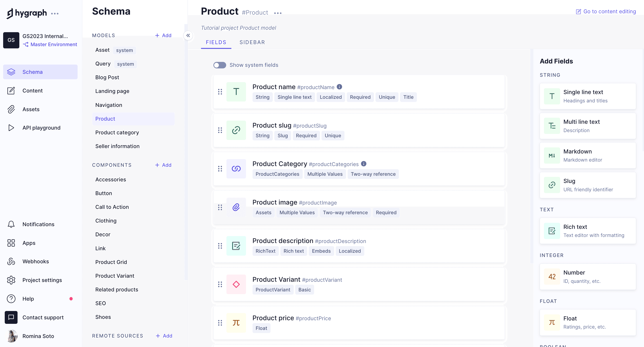Image resolution: width=644 pixels, height=347 pixels.
Task: Add a Slug field from Add Fields
Action: (x=588, y=185)
